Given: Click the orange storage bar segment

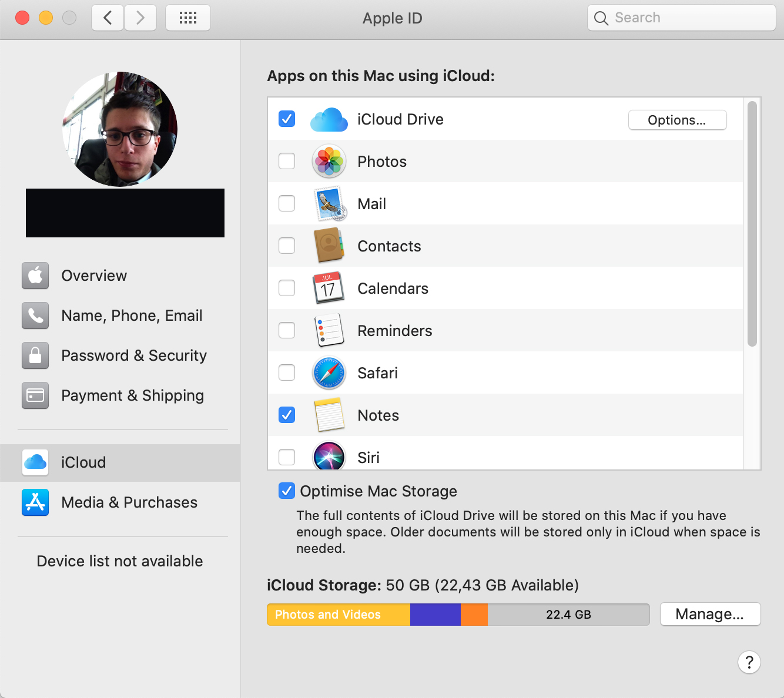Looking at the screenshot, I should 474,615.
